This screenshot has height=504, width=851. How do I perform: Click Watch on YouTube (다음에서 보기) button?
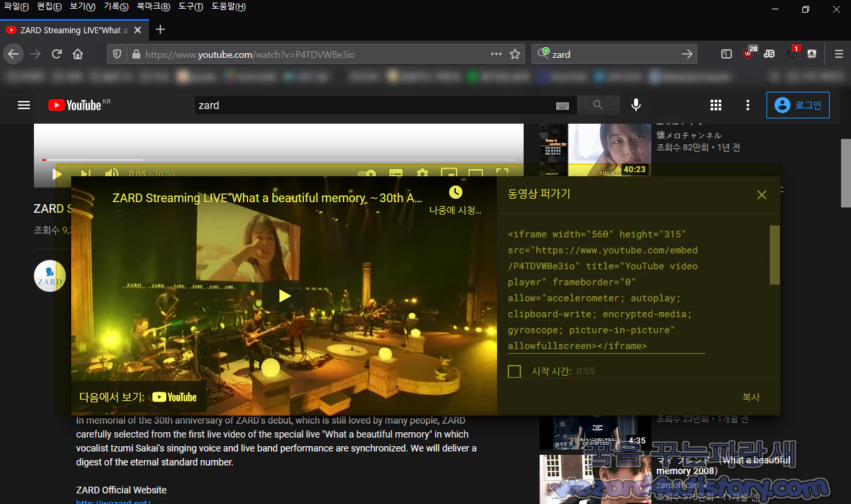point(138,397)
